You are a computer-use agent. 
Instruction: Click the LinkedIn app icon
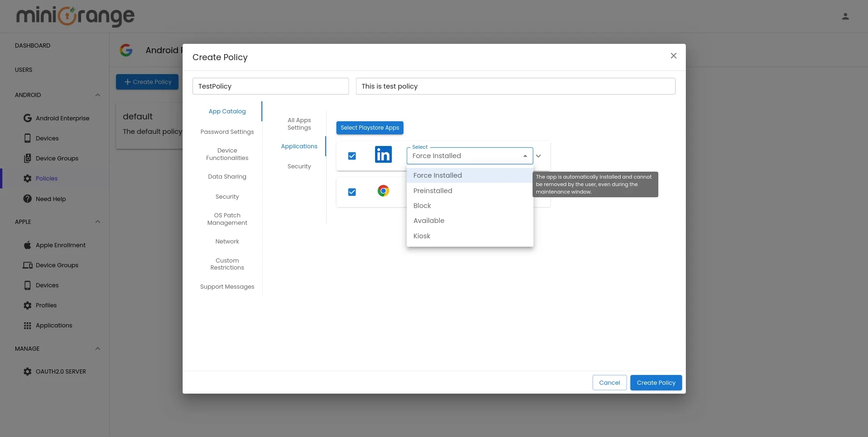[383, 154]
